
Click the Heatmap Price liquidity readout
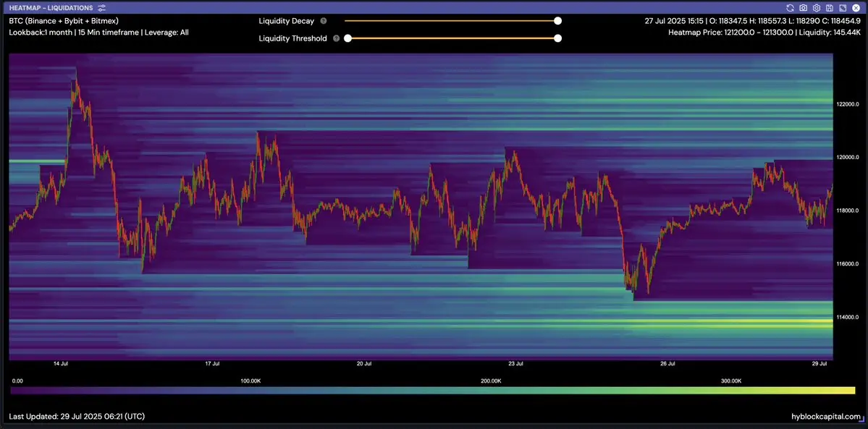click(764, 33)
